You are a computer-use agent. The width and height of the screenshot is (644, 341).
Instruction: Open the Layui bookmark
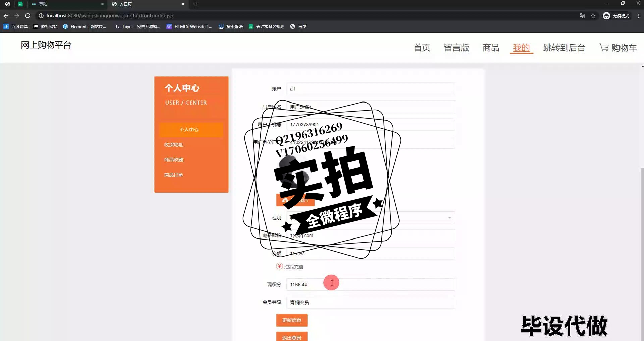point(138,26)
